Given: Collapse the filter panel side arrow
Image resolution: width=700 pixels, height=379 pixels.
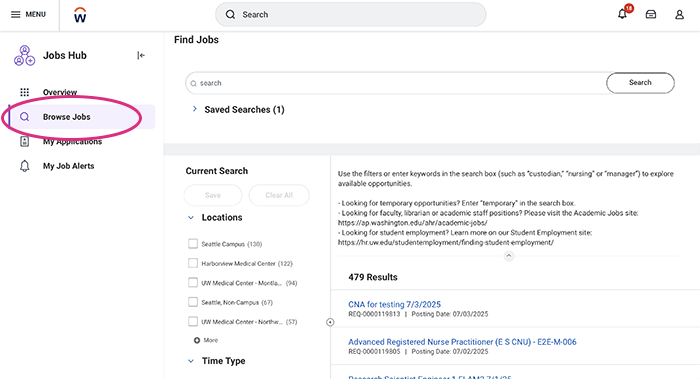Looking at the screenshot, I should click(x=330, y=322).
